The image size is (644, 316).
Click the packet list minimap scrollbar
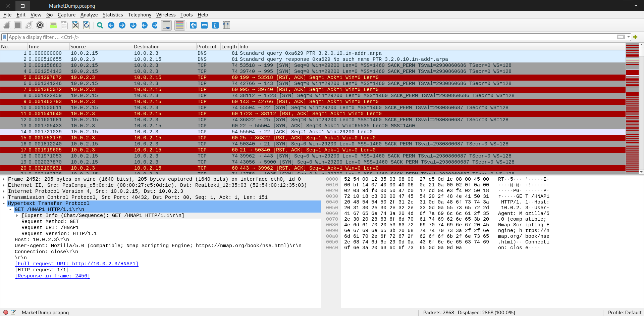(x=632, y=108)
